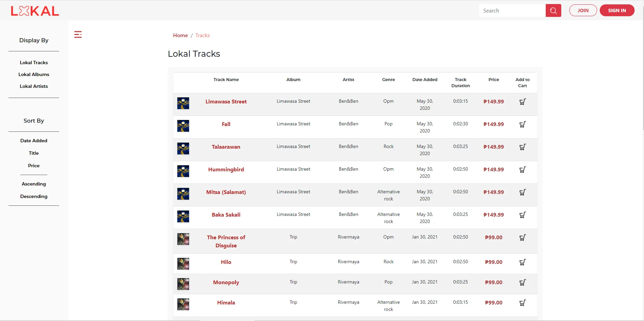Display Lokal Artists

(x=34, y=86)
